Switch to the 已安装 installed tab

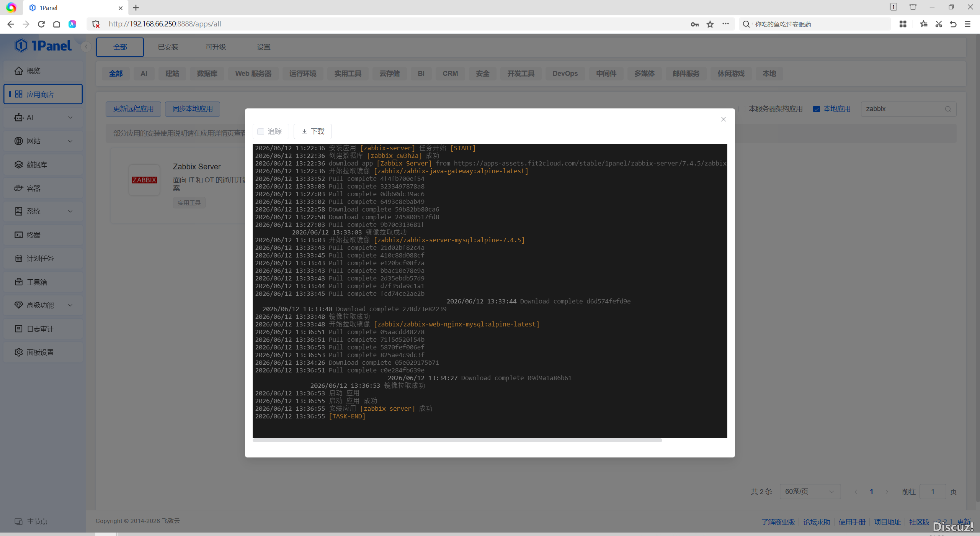168,47
